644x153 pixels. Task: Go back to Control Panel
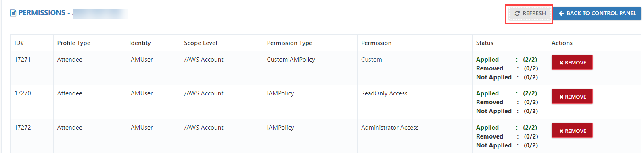pos(597,13)
